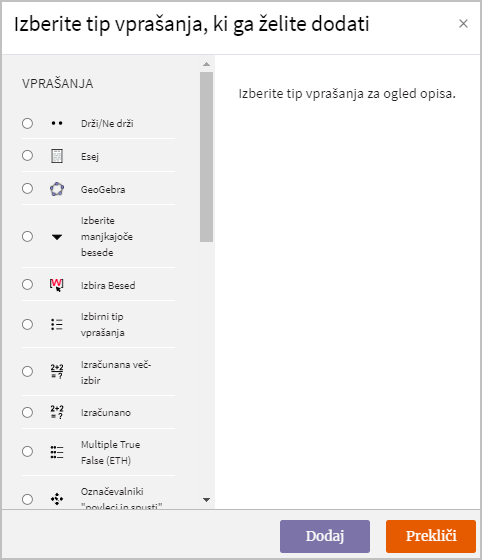Click the Izbira Besed red W icon
482x560 pixels.
(56, 285)
